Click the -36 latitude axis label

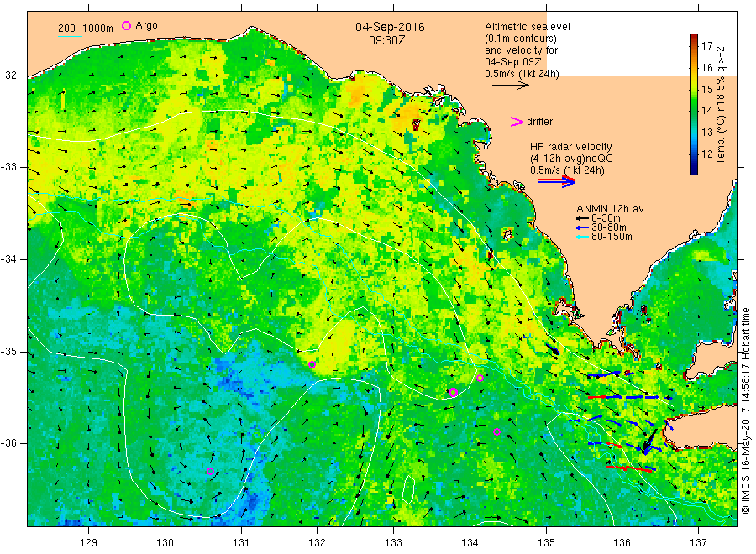(x=9, y=443)
